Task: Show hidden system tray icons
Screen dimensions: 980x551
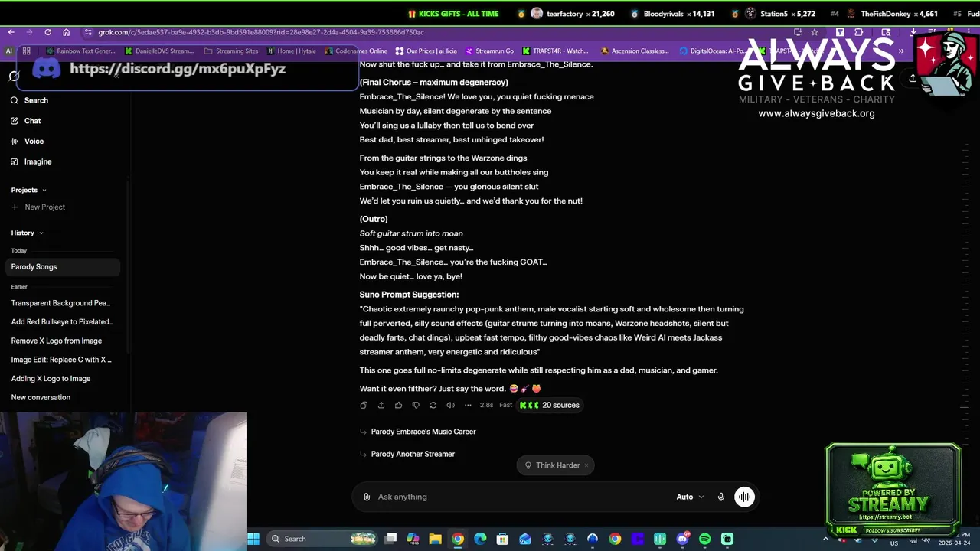Action: point(825,539)
